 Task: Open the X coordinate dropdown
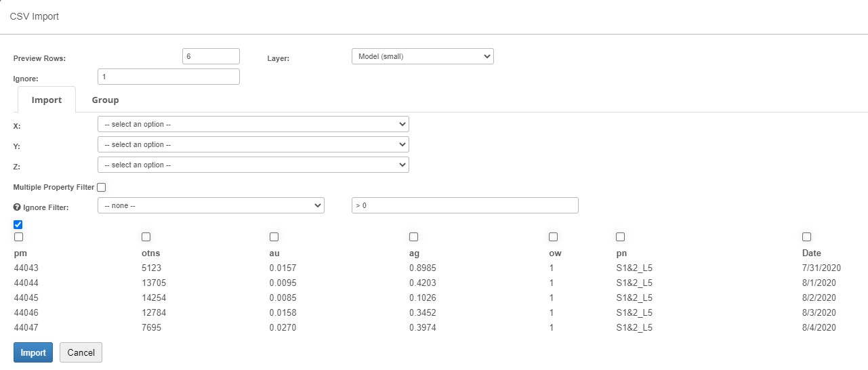coord(253,124)
